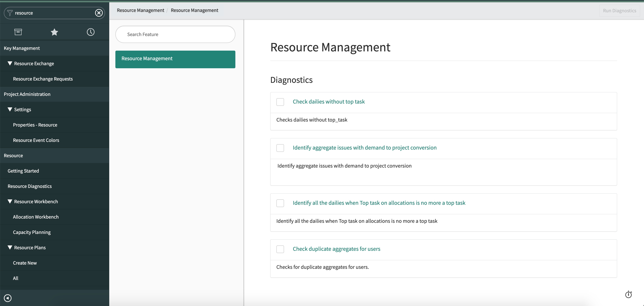Screen dimensions: 644x306
Task: Collapse the sidebar using the back arrow icon
Action: pyautogui.click(x=8, y=298)
